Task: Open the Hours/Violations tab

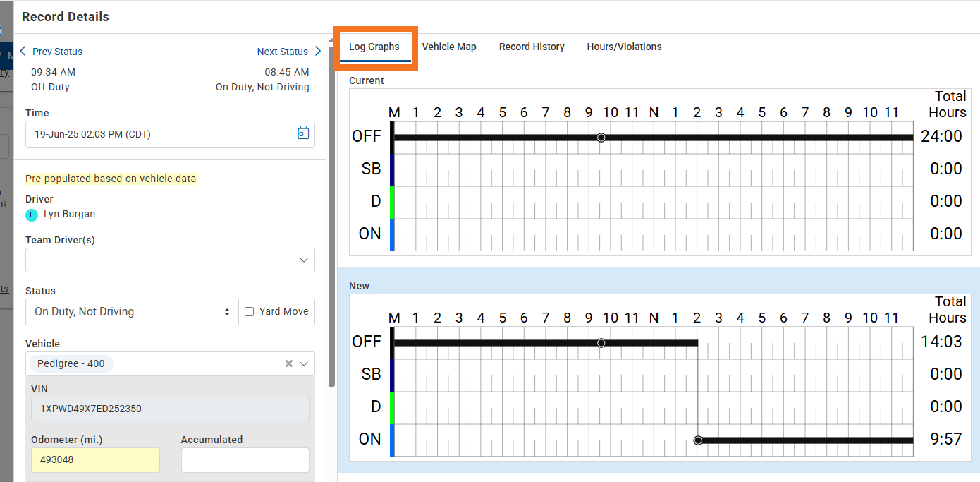Action: pyautogui.click(x=624, y=47)
